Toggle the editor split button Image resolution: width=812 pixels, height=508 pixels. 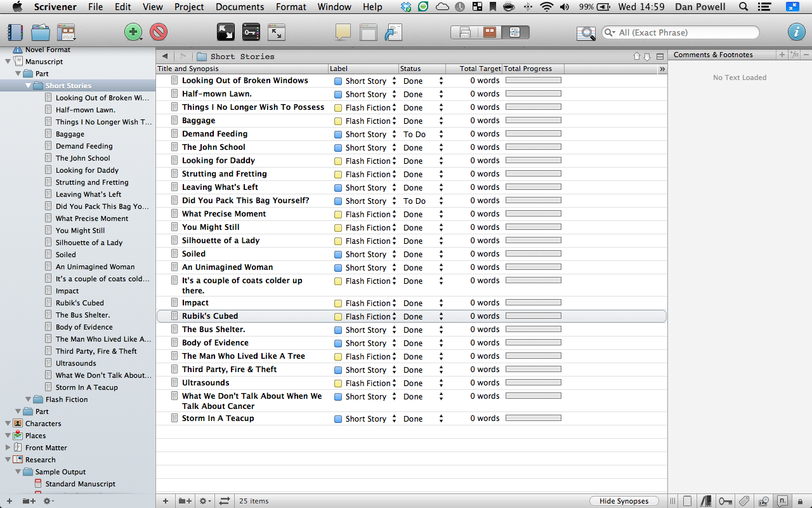coord(660,57)
